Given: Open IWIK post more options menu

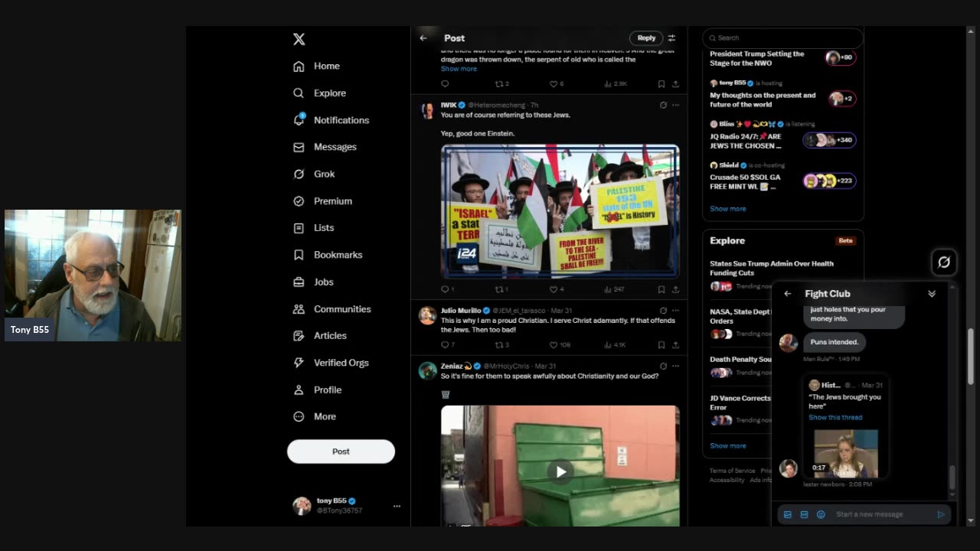Looking at the screenshot, I should pyautogui.click(x=675, y=105).
